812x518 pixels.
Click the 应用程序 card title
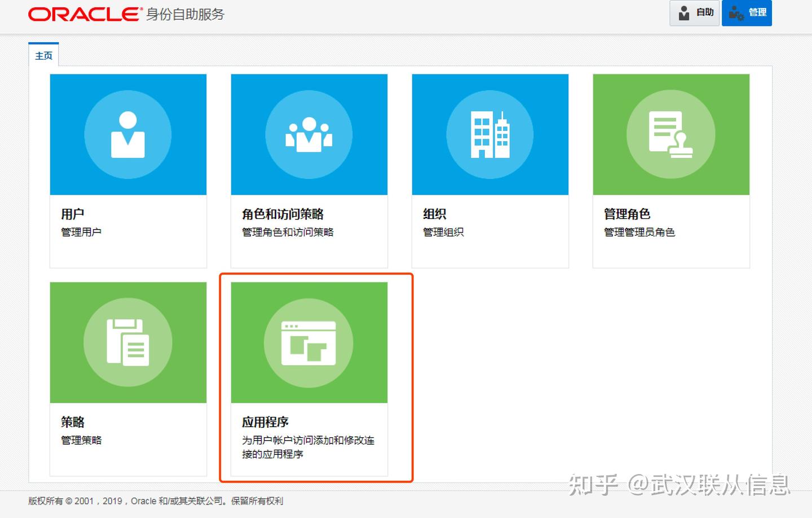pyautogui.click(x=266, y=422)
